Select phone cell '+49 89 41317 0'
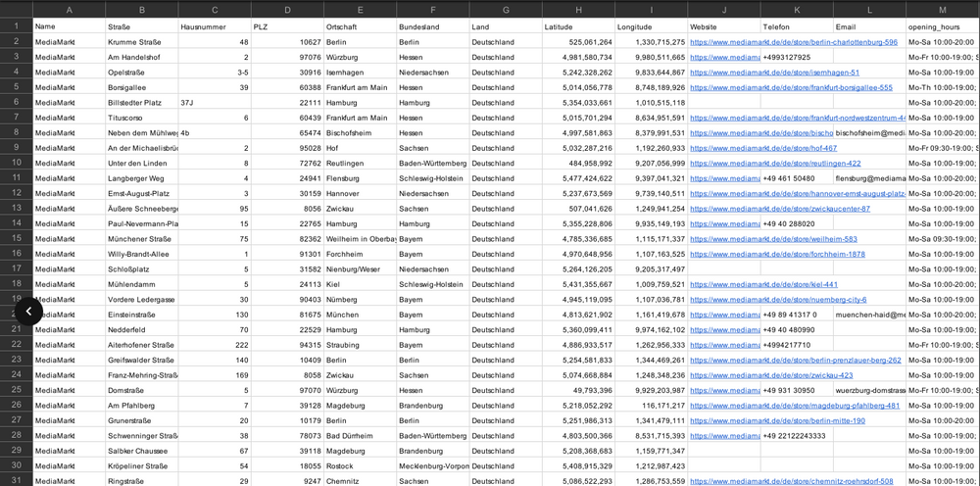 pyautogui.click(x=797, y=315)
